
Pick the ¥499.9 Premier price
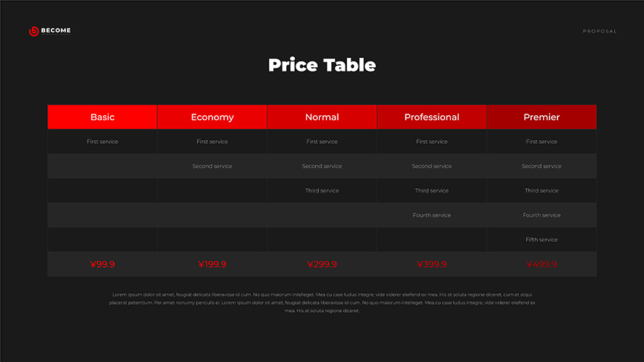pyautogui.click(x=542, y=264)
